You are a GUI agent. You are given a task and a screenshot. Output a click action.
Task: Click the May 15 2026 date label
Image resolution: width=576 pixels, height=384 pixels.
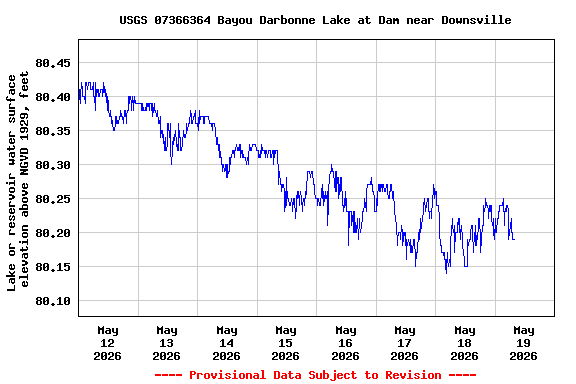(x=285, y=343)
